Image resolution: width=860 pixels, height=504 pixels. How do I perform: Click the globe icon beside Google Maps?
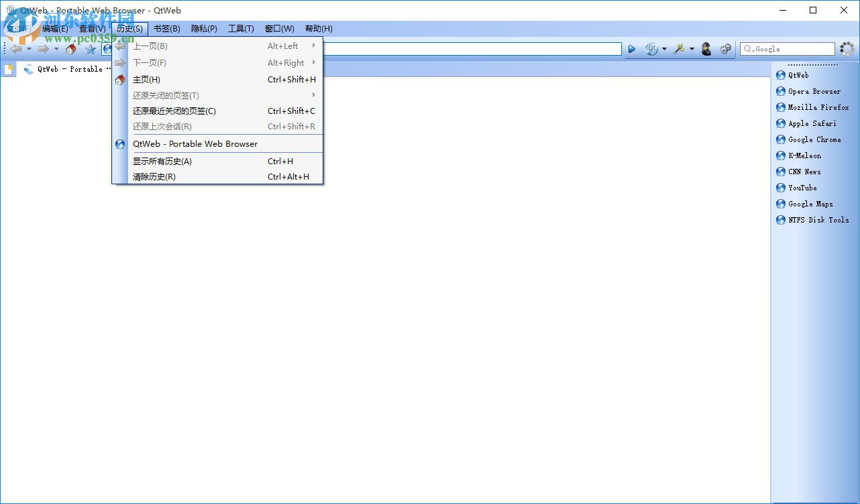[x=781, y=204]
